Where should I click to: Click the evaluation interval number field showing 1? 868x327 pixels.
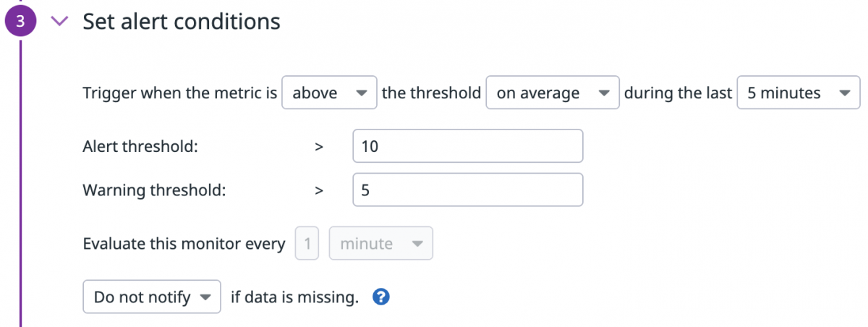pyautogui.click(x=307, y=244)
